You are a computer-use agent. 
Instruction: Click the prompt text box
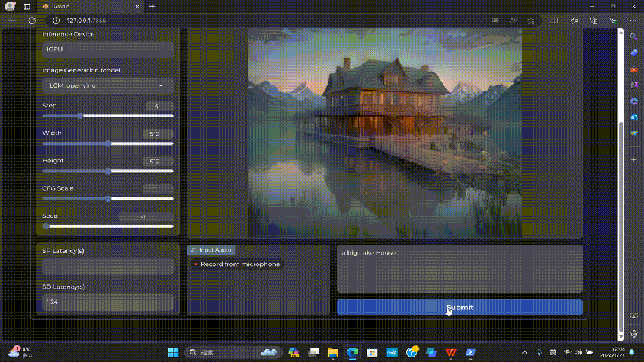460,269
